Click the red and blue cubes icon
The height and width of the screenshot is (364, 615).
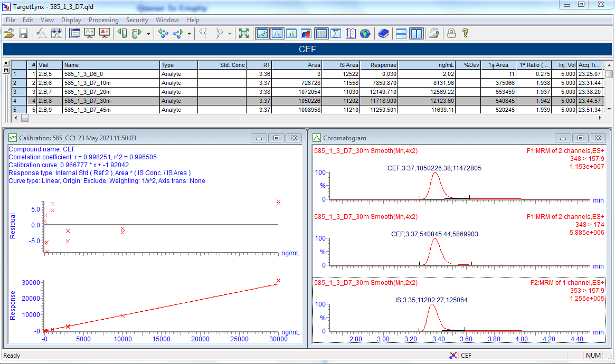306,34
